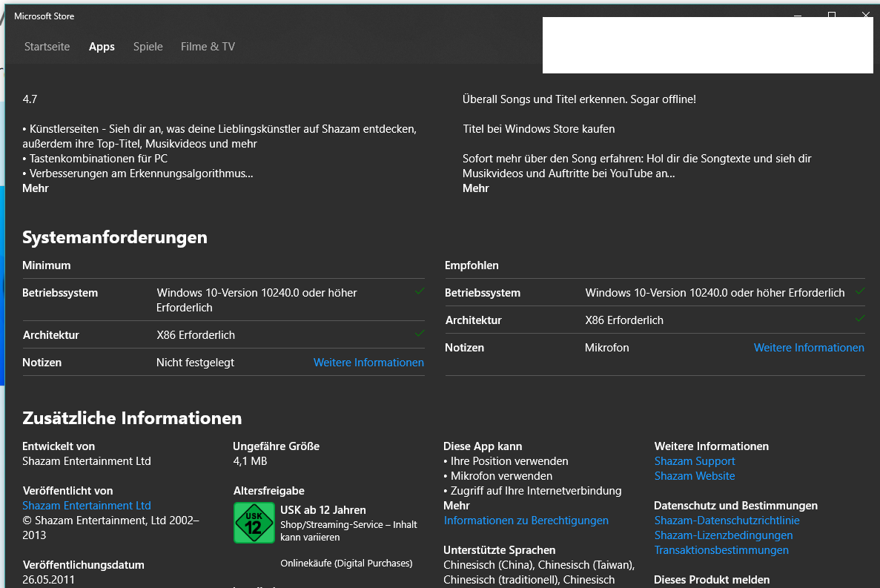Open Shazam-Datenschutzrichtlinie link
This screenshot has width=880, height=588.
727,521
